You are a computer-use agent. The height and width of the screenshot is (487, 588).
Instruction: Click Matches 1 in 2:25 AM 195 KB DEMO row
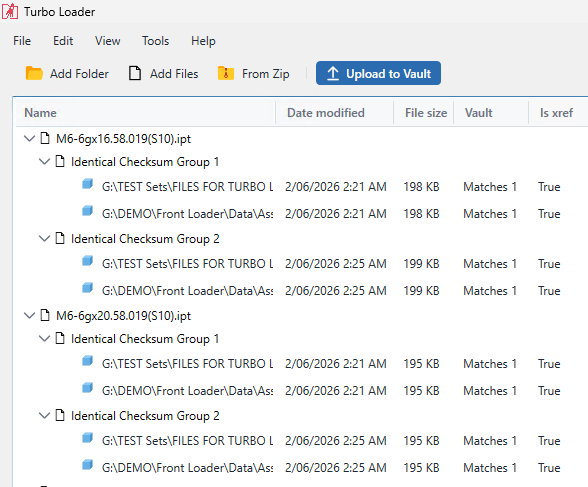[x=490, y=467]
